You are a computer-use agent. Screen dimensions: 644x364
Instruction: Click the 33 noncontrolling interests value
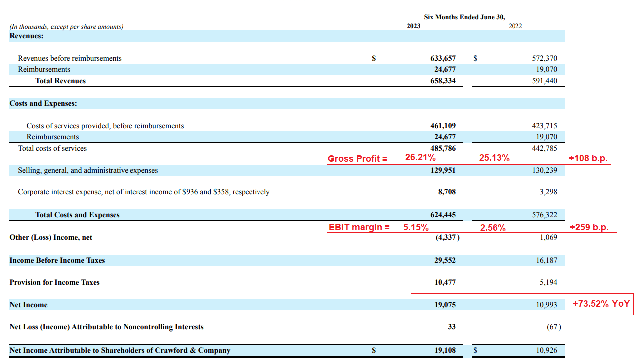click(451, 327)
